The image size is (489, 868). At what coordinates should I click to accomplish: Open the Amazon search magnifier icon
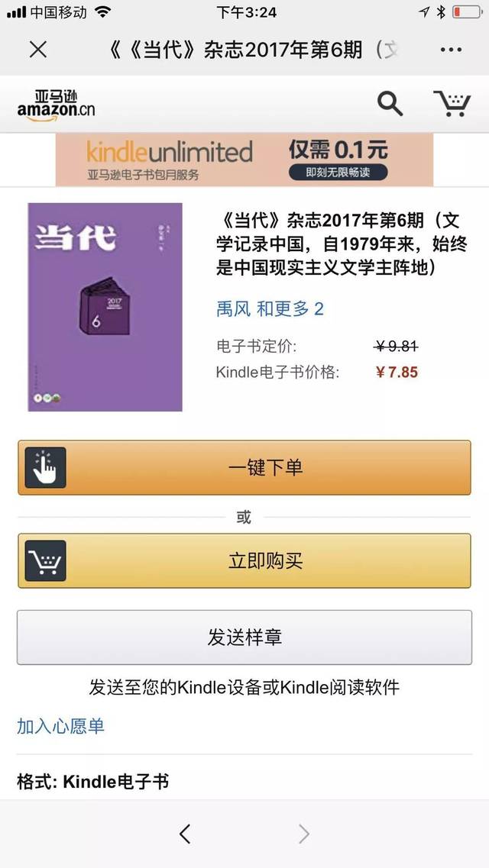pos(390,104)
